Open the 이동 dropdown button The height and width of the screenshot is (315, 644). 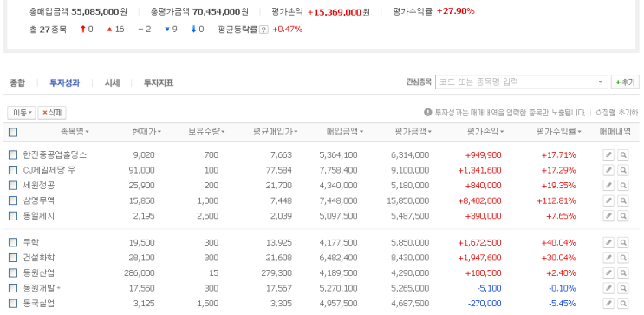[22, 113]
